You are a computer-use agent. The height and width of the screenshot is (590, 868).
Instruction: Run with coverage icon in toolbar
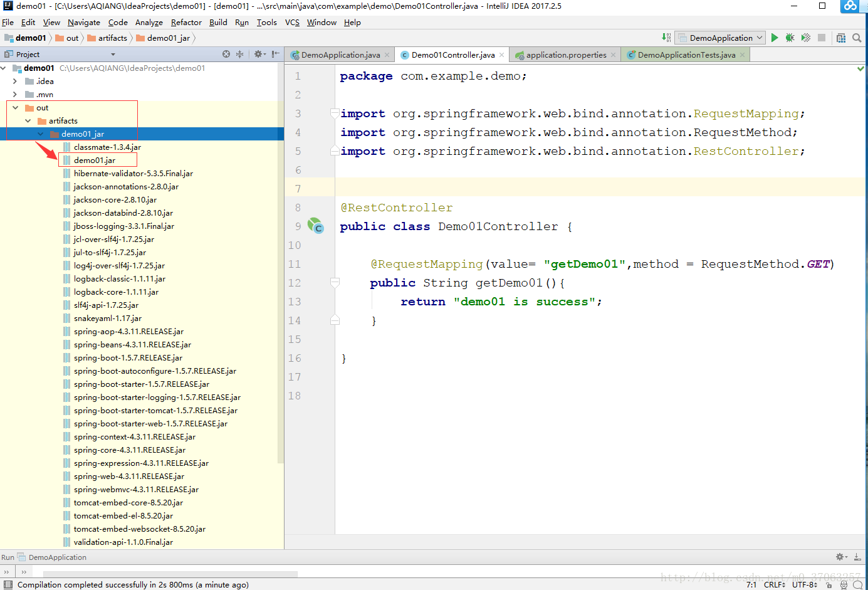point(806,38)
